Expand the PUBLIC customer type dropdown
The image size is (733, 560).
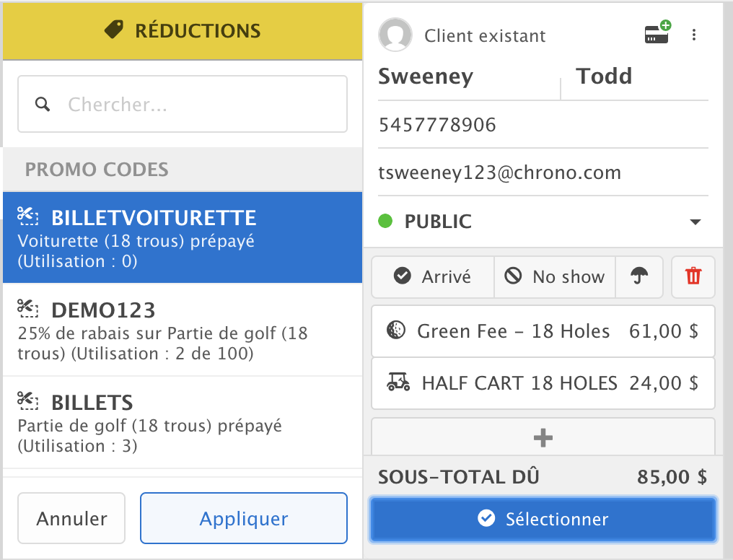(695, 222)
